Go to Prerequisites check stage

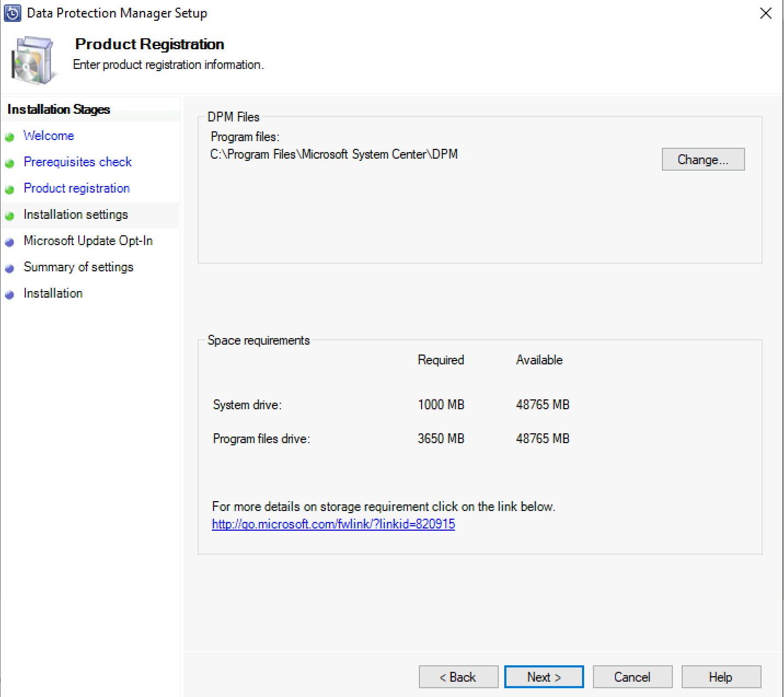pos(78,162)
